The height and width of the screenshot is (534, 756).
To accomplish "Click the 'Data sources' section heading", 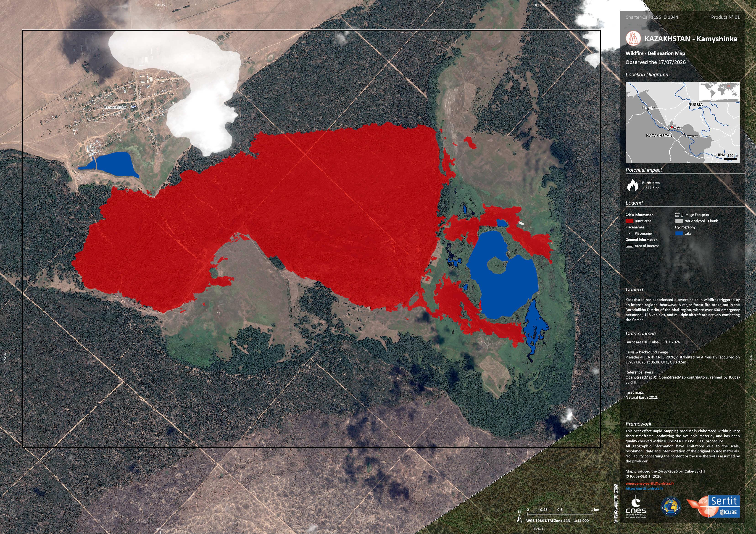I will [x=640, y=334].
